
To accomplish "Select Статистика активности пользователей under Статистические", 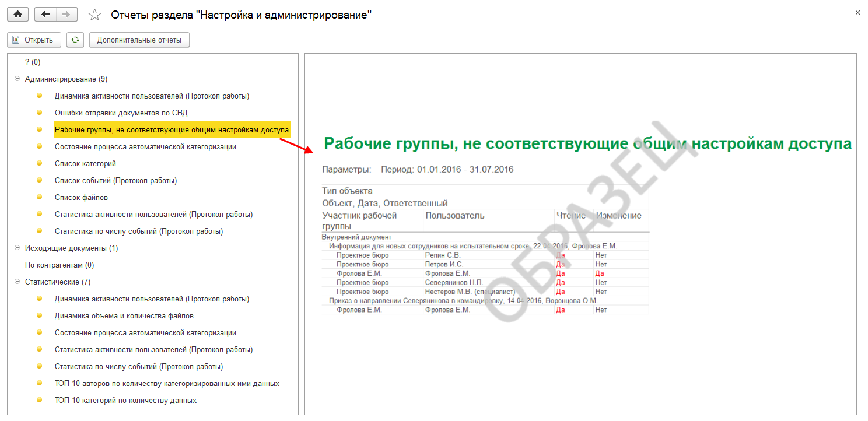I will (153, 349).
